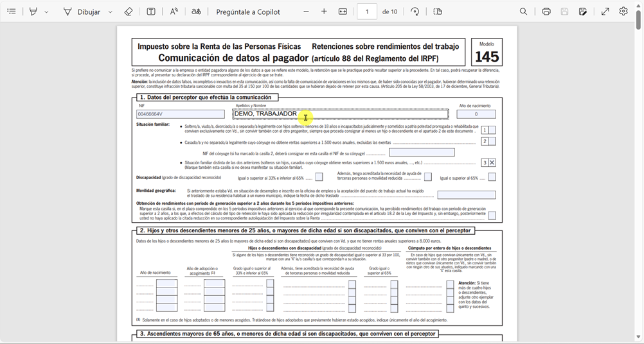The height and width of the screenshot is (344, 644).
Task: Click second child's año de nacimiento field
Action: pos(166,291)
